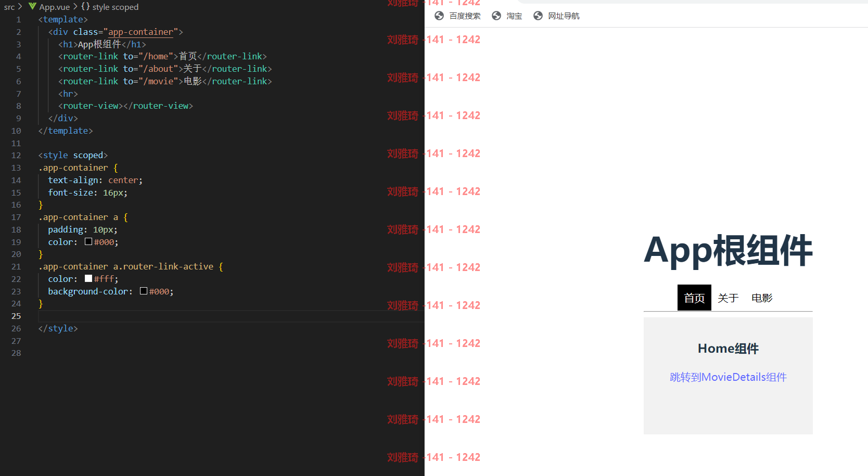
Task: Click the a.router-link-active selector line
Action: pyautogui.click(x=131, y=266)
